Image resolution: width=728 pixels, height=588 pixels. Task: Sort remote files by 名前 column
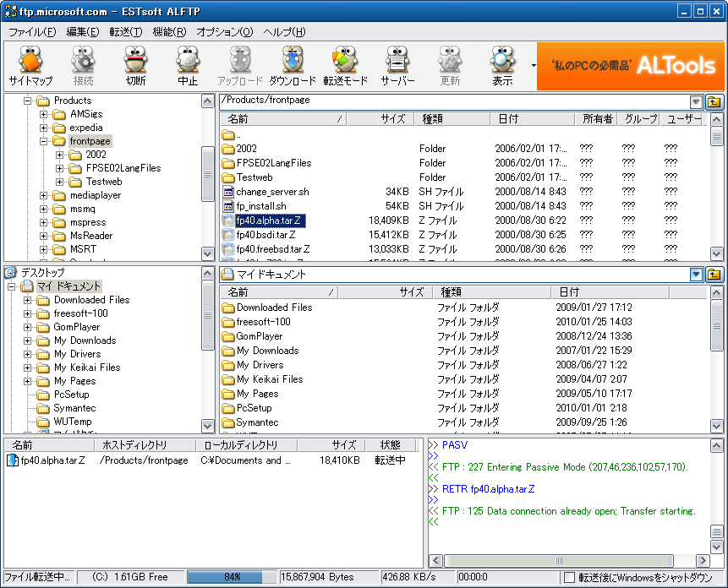click(283, 119)
